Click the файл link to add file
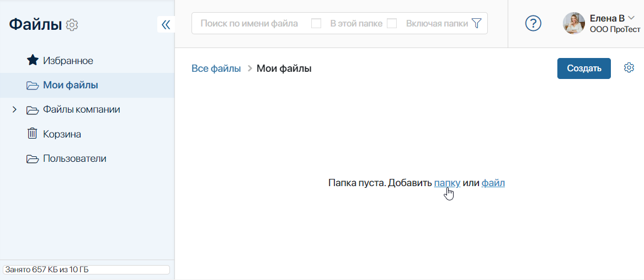Viewport: 644px width, 280px height. [x=493, y=183]
